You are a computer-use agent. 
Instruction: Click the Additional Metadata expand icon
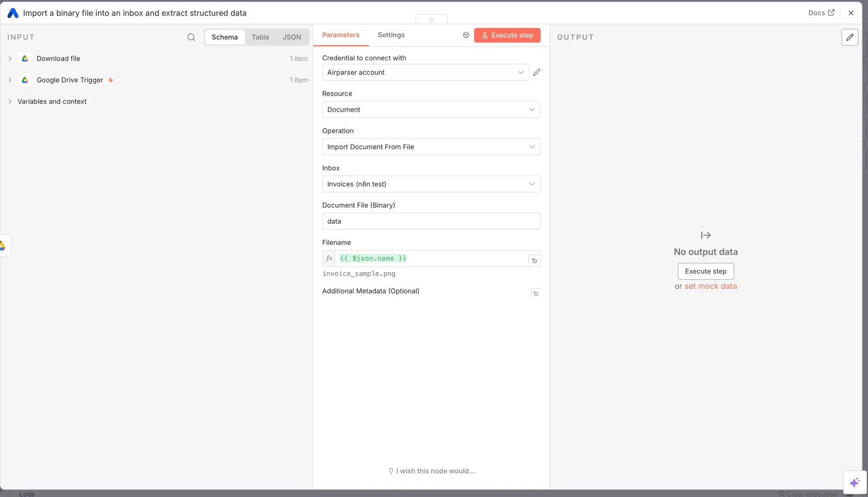click(535, 294)
